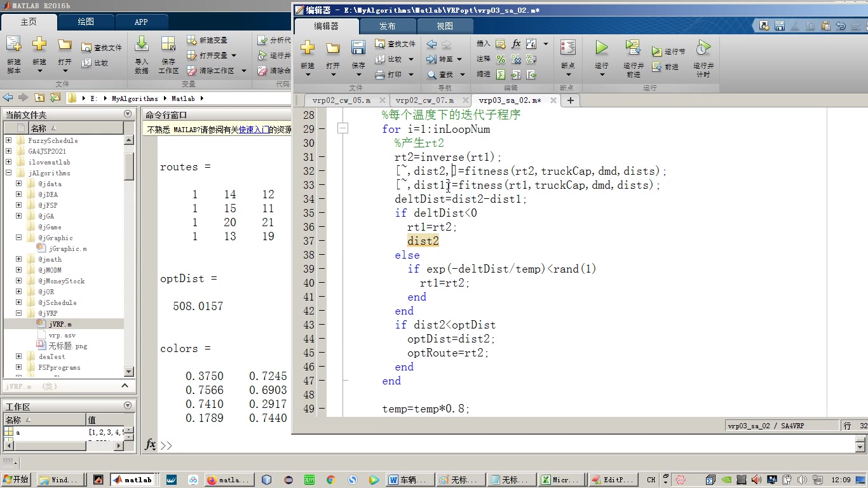
Task: Add a new editor tab with plus
Action: (x=571, y=100)
